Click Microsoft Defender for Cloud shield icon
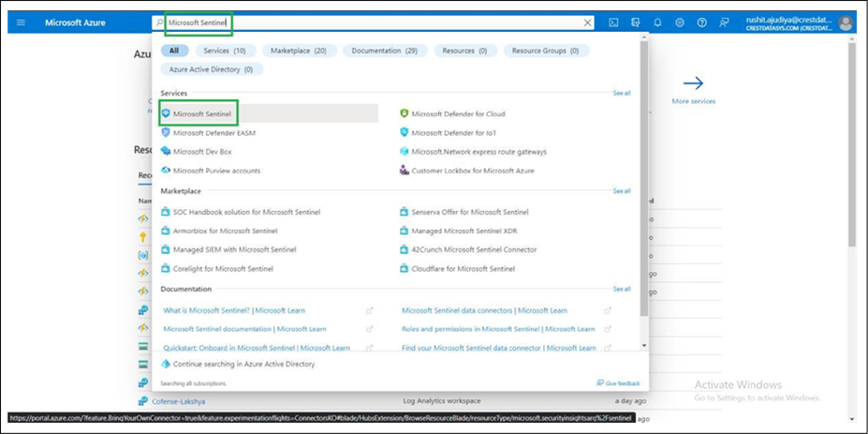This screenshot has height=434, width=868. point(405,113)
